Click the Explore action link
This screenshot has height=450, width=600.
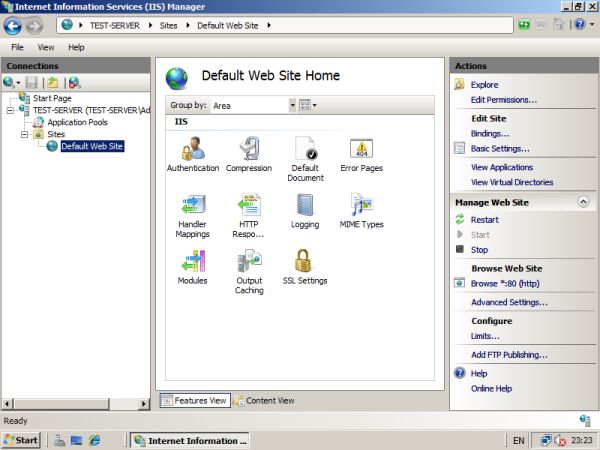[x=484, y=85]
